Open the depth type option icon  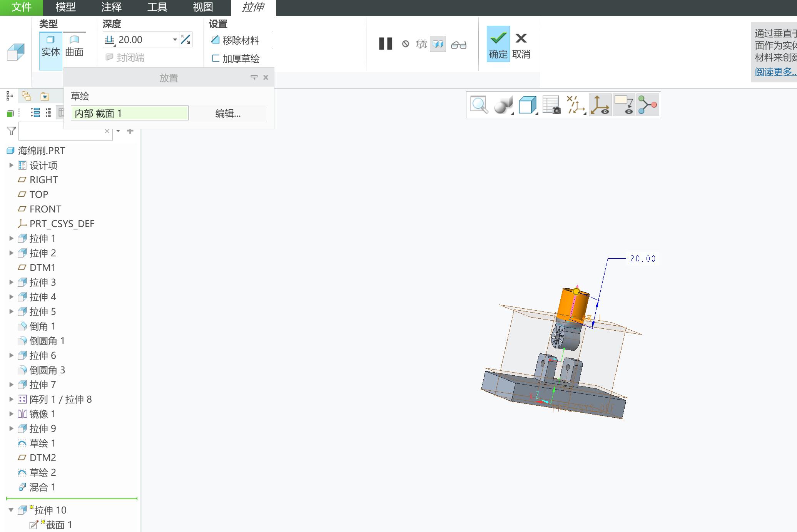click(109, 40)
